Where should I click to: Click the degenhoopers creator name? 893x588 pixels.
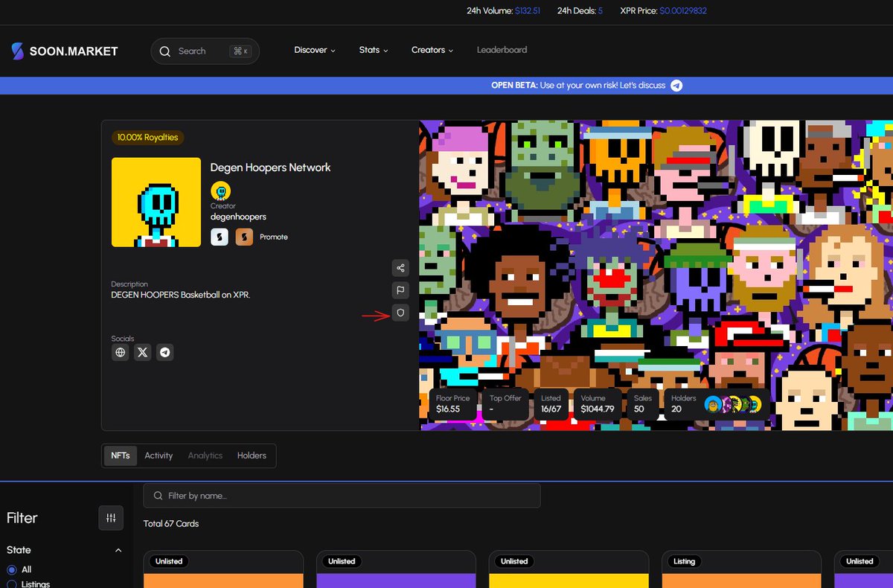238,217
